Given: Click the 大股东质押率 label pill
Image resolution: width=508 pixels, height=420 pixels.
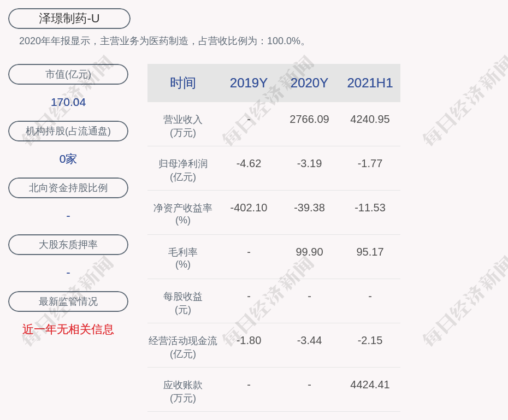Looking at the screenshot, I should 68,245.
